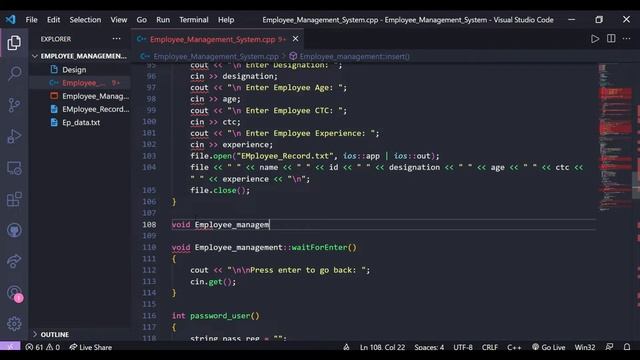Click the code minimap overview
The image size is (640, 360).
[x=615, y=137]
